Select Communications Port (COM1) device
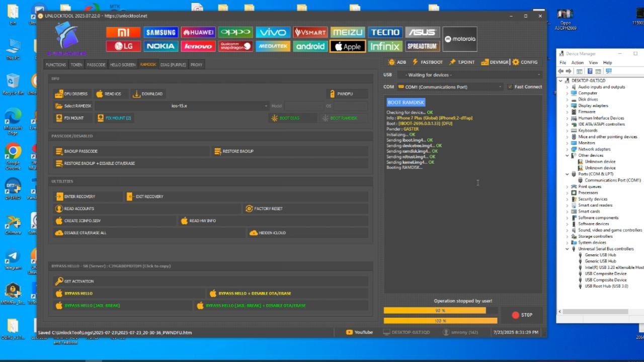The width and height of the screenshot is (644, 362). pos(612,180)
